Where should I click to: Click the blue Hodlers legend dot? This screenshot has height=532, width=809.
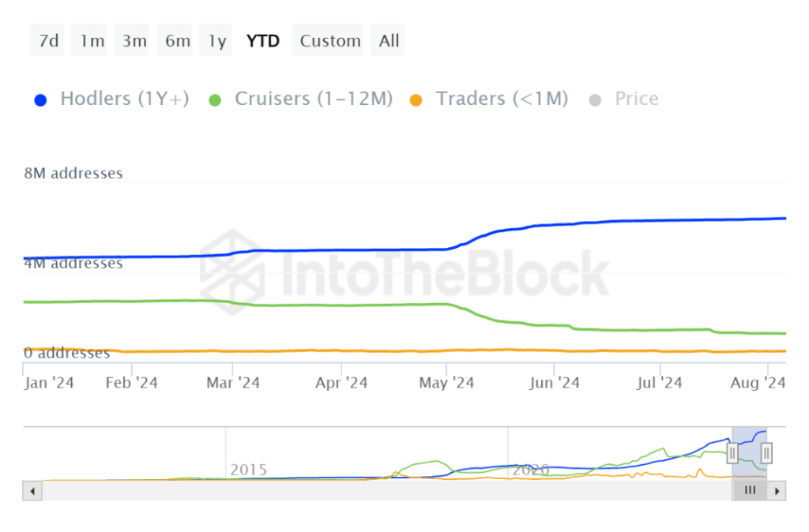click(42, 100)
